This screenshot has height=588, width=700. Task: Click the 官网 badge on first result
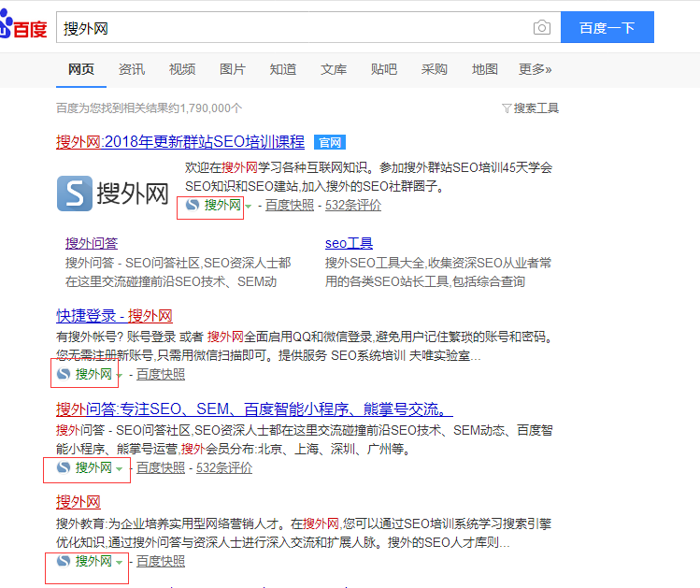pos(330,143)
